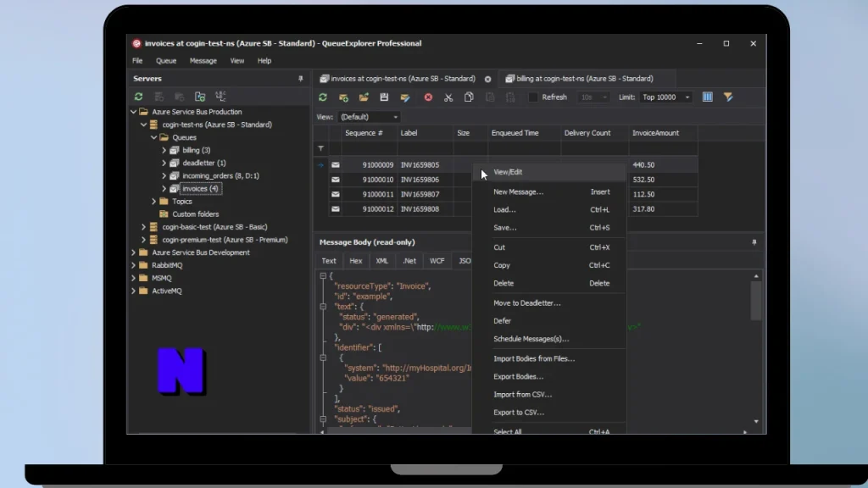Collapse the "identifier" array item fold marker
Screen dimensions: 868x488
323,358
